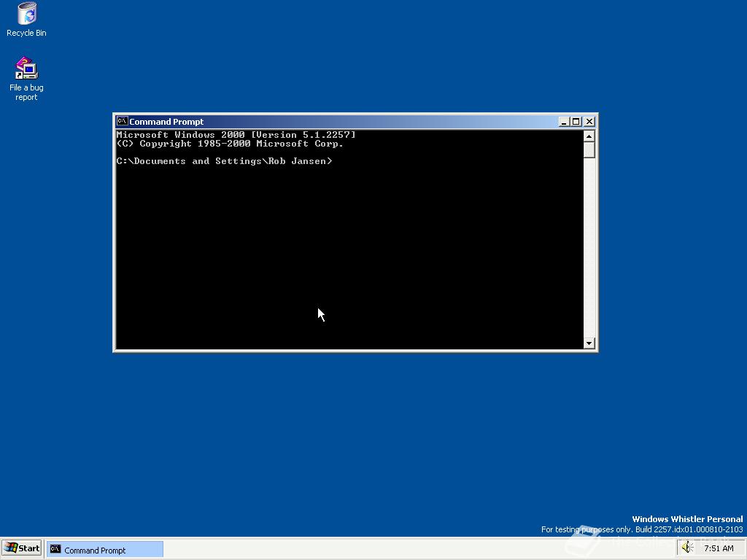Click the 7:51 AM clock
The width and height of the screenshot is (747, 560).
(719, 548)
